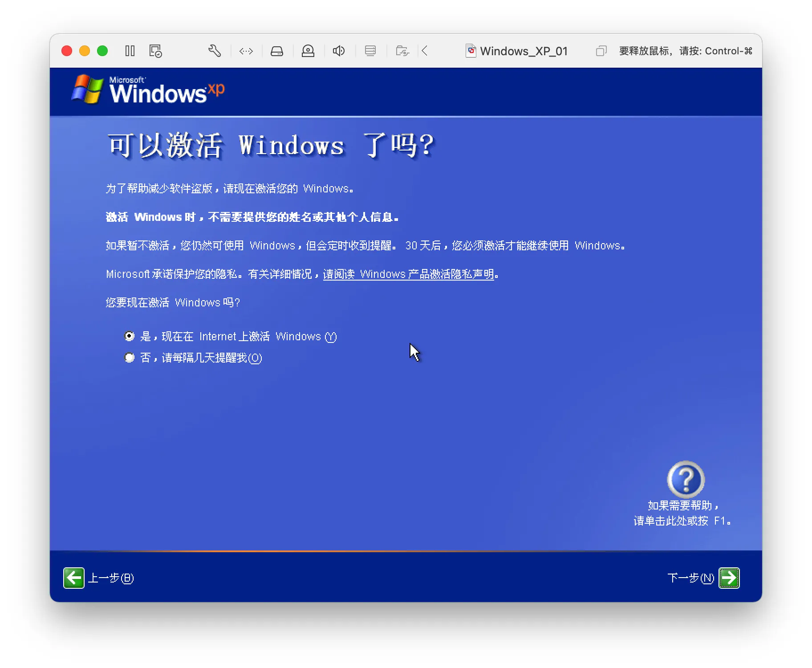Click the printer device icon
The image size is (812, 668).
coord(370,51)
